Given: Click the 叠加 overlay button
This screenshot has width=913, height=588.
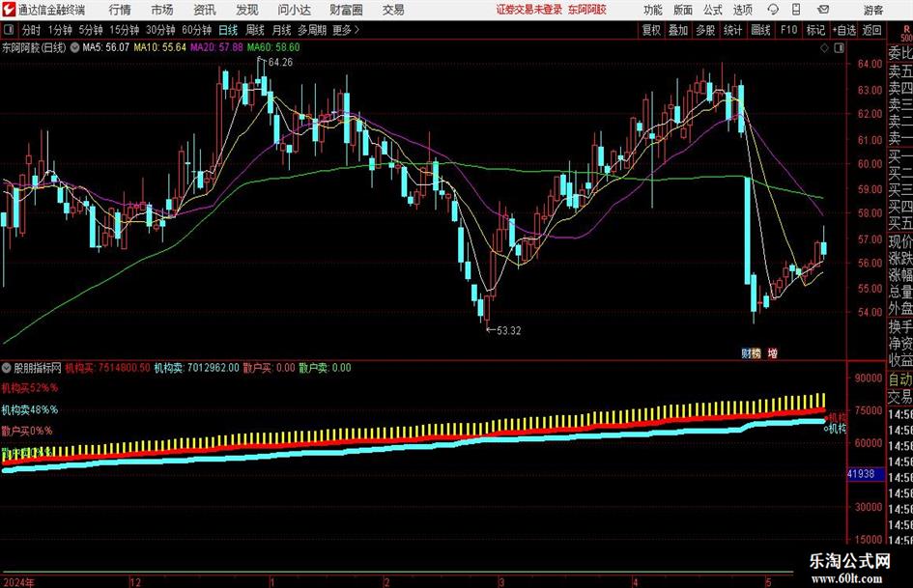Looking at the screenshot, I should pyautogui.click(x=678, y=30).
